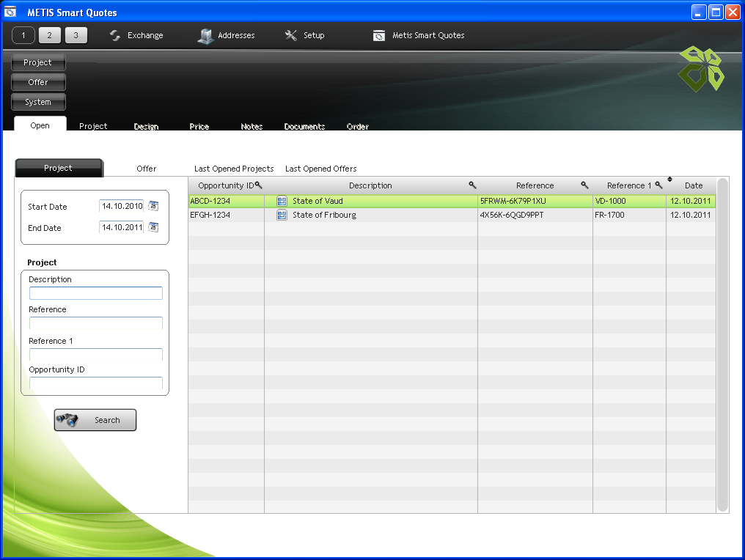Screen dimensions: 745x560
Task: Switch to the Documents tab
Action: click(304, 126)
